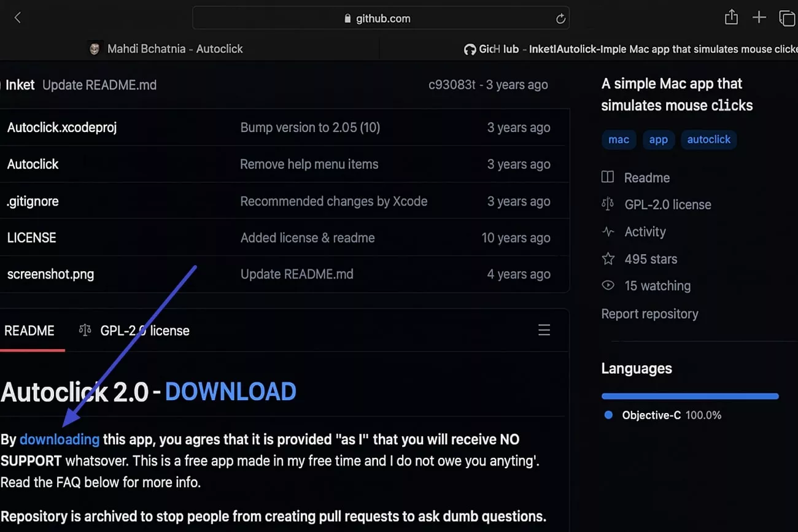798x532 pixels.
Task: Open the Readme sidebar link
Action: click(647, 178)
